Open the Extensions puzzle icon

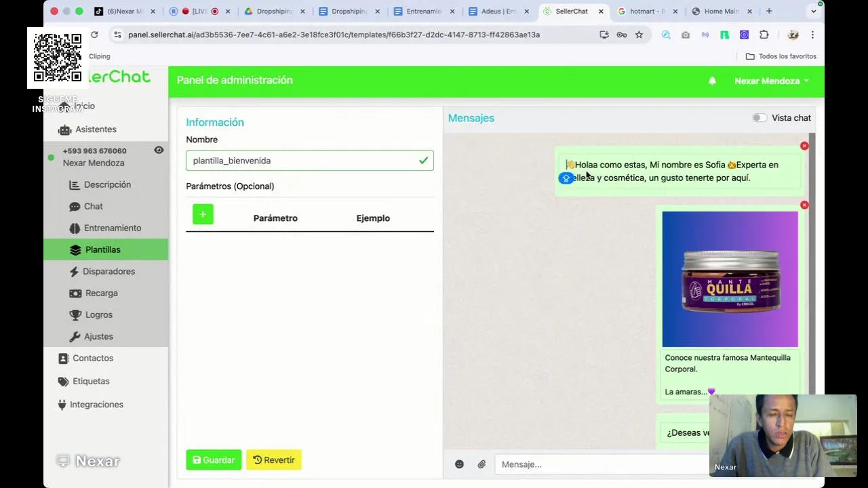point(764,35)
